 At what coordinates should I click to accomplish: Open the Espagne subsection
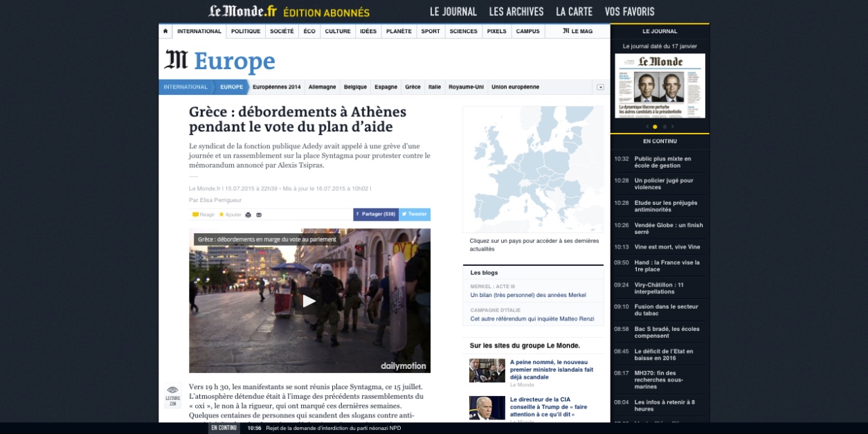click(x=386, y=87)
